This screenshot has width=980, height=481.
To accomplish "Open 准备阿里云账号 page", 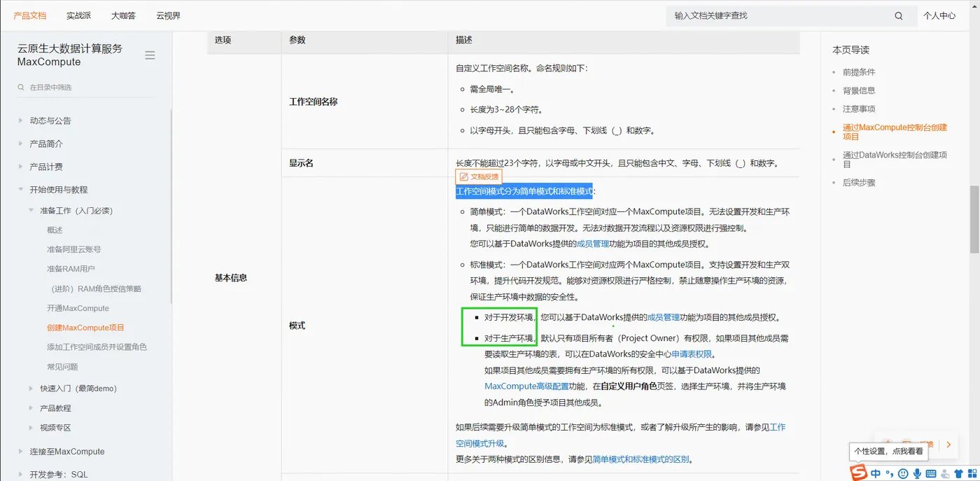I will (x=74, y=249).
